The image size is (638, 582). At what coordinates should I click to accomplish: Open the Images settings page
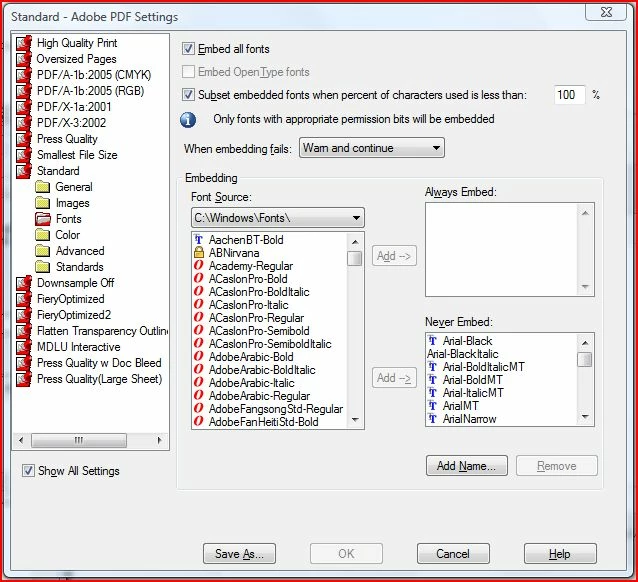[72, 203]
